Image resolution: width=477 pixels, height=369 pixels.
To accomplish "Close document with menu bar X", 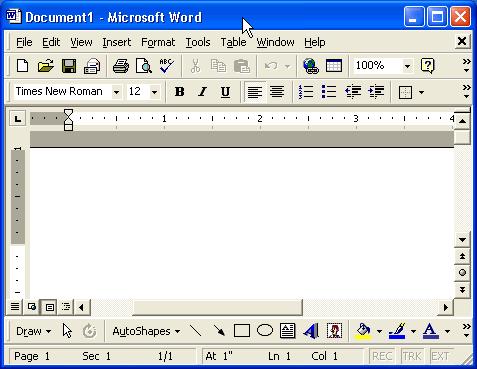I will (x=462, y=41).
